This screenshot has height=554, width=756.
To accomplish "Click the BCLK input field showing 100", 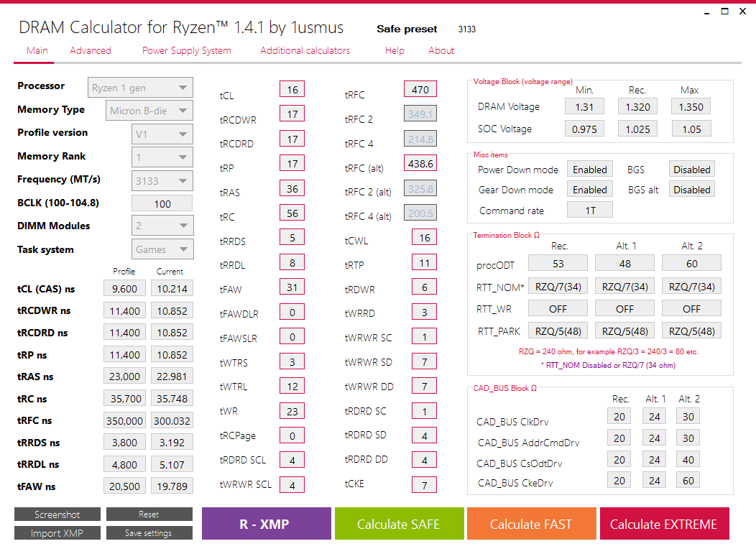I will (x=162, y=203).
